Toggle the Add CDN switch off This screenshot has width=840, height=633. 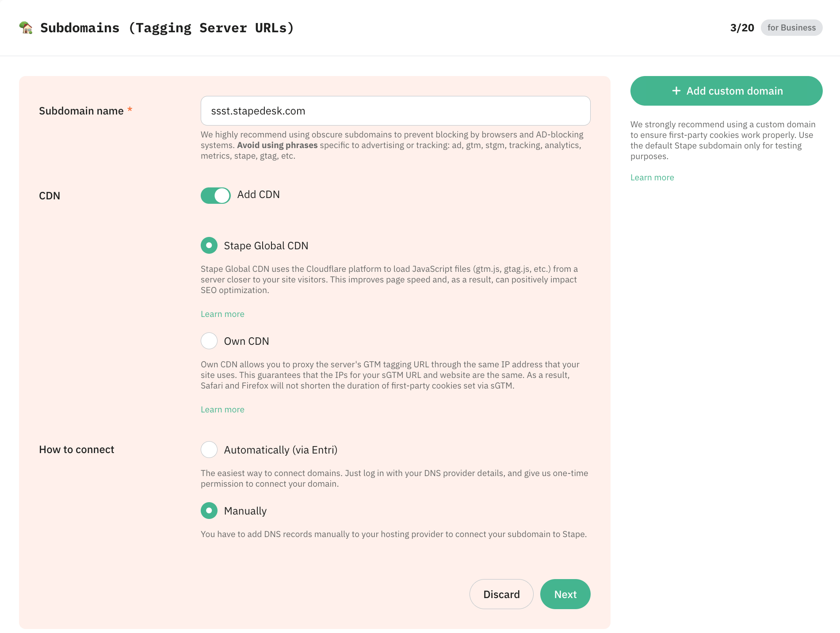pos(216,195)
